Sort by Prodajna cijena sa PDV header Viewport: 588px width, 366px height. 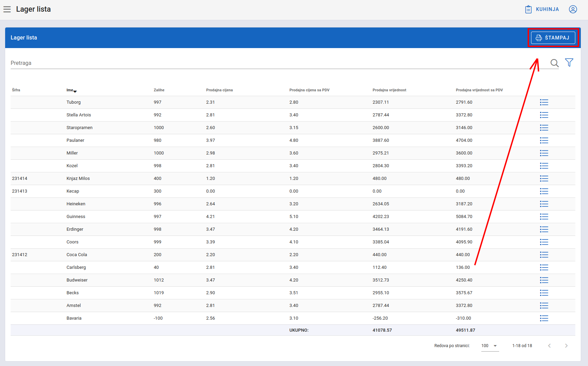(x=309, y=90)
